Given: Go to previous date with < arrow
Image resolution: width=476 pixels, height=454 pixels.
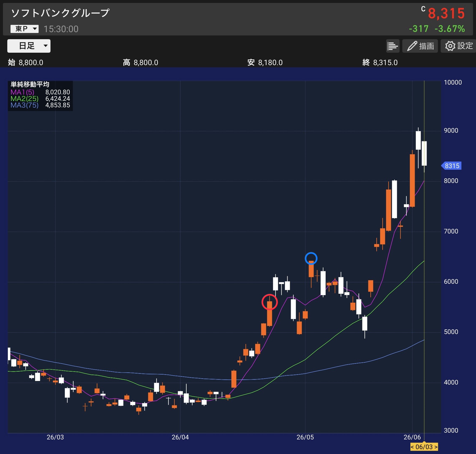Looking at the screenshot, I should pyautogui.click(x=412, y=447).
